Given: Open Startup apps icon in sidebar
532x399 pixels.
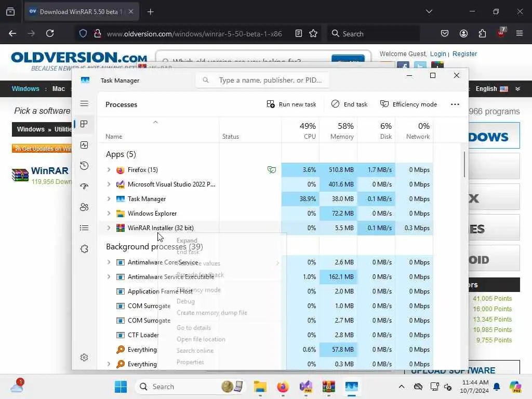Looking at the screenshot, I should 84,187.
